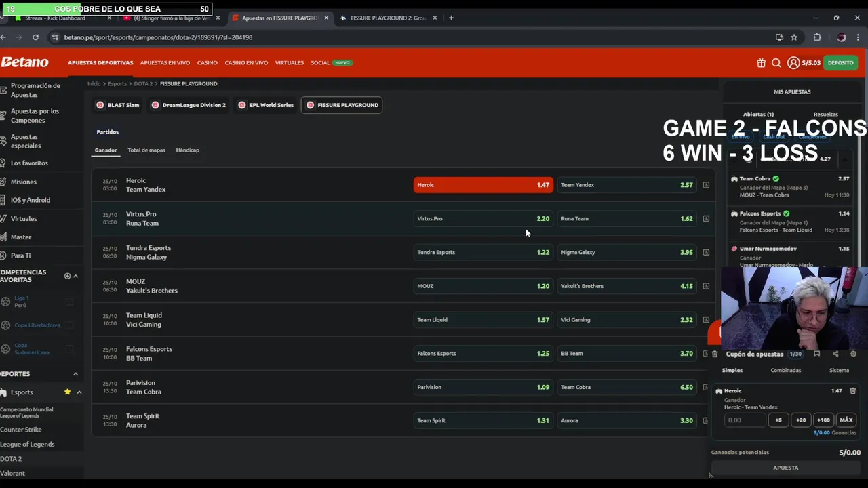Click the bookmark icon in the bet slip header
The width and height of the screenshot is (868, 488).
pyautogui.click(x=816, y=354)
